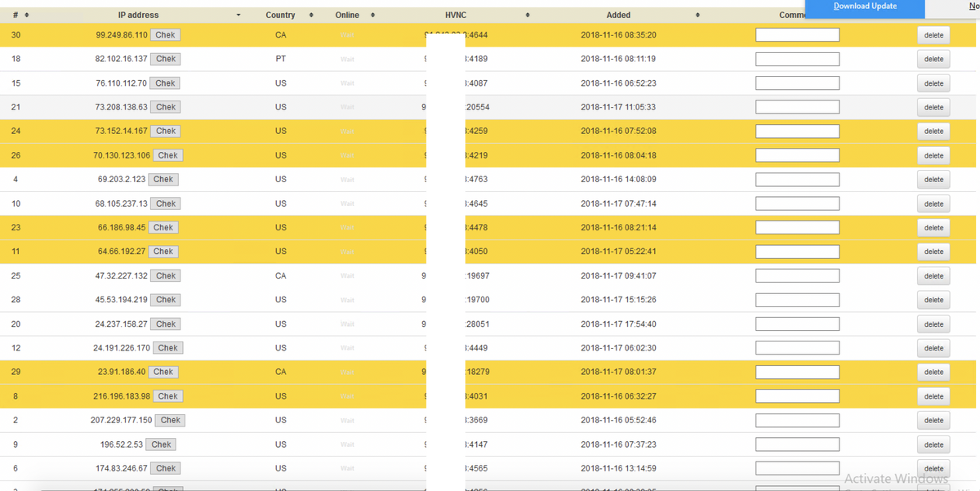Viewport: 980px width, 491px height.
Task: Focus comment field for row 207.229.177.150
Action: coord(797,420)
